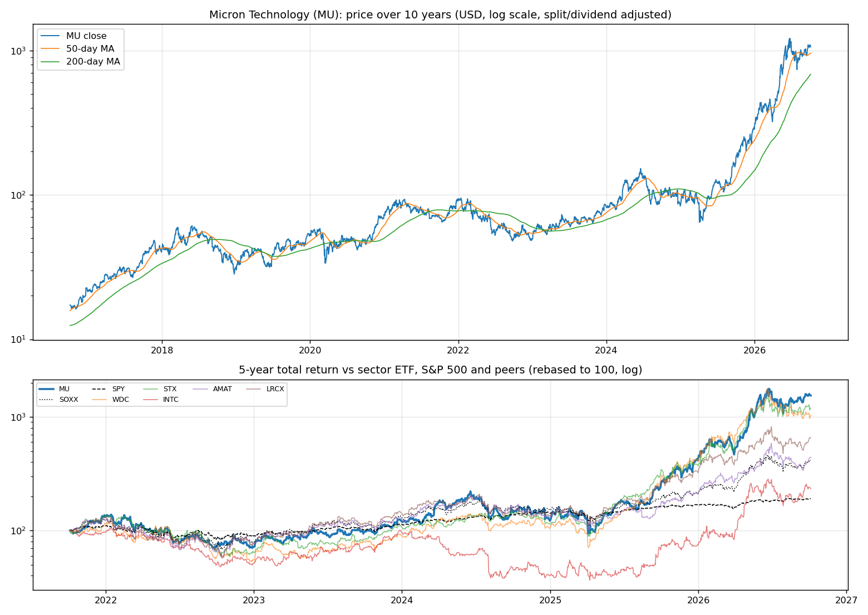Click the 'AMAT' legend label

tap(223, 389)
